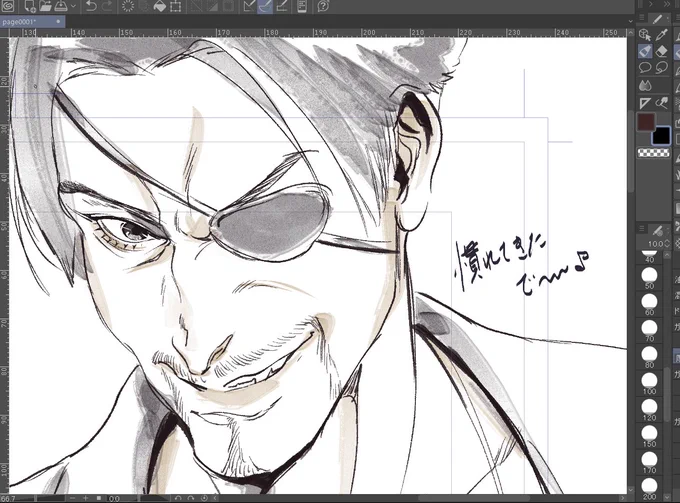Viewport: 680px width, 503px height.
Task: Choose brush size 170 preset
Action: (x=649, y=463)
